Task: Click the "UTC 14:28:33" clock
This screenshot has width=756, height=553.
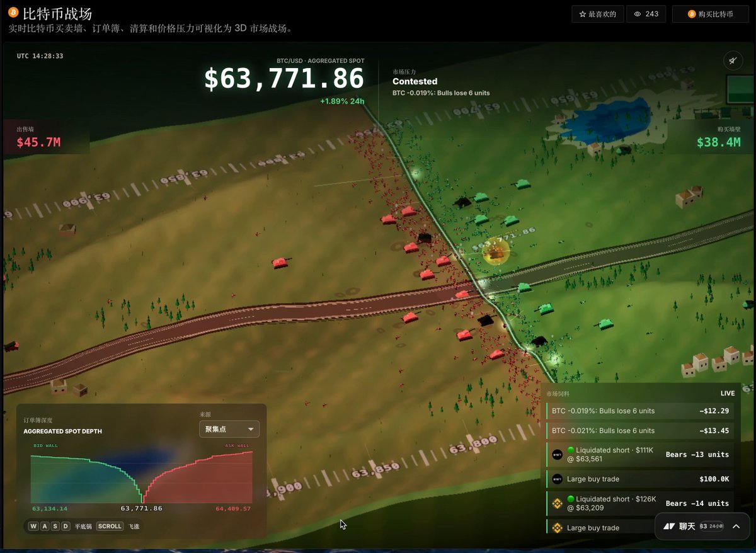Action: pos(40,56)
